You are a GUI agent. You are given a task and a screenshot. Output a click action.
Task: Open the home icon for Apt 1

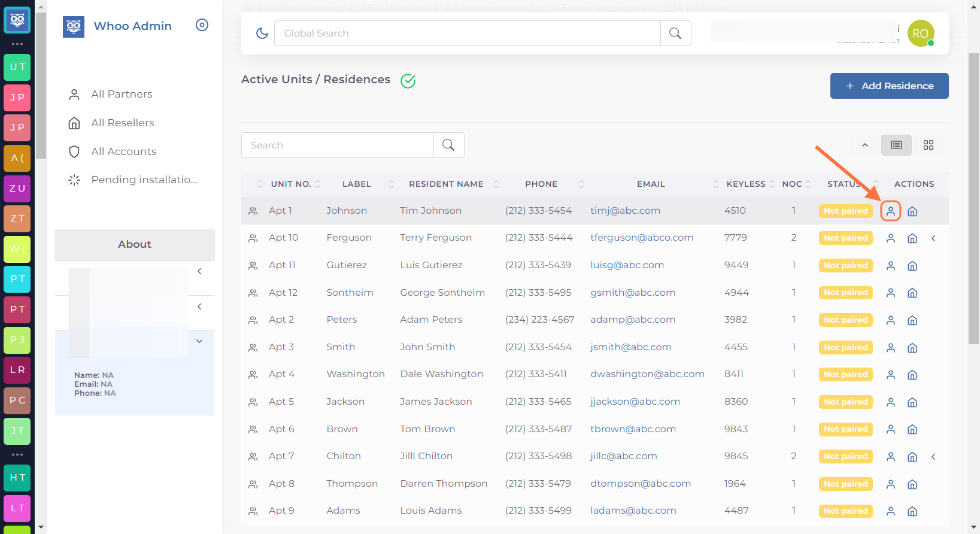click(x=912, y=211)
